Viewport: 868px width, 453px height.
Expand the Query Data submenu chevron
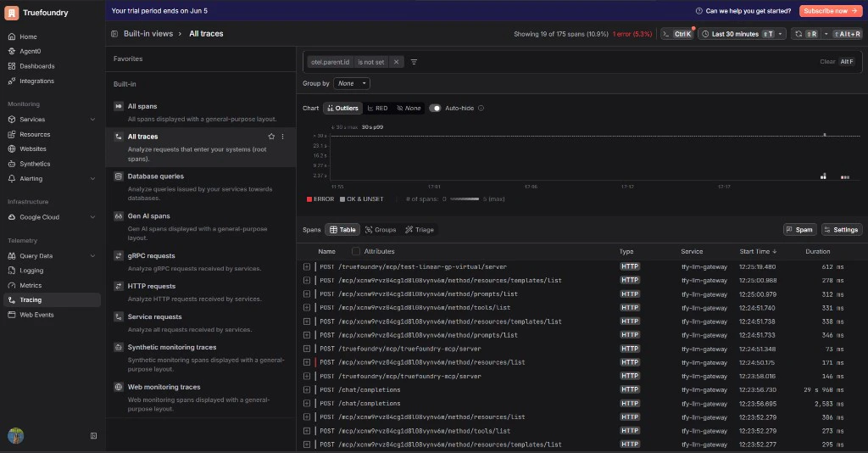[x=92, y=256]
